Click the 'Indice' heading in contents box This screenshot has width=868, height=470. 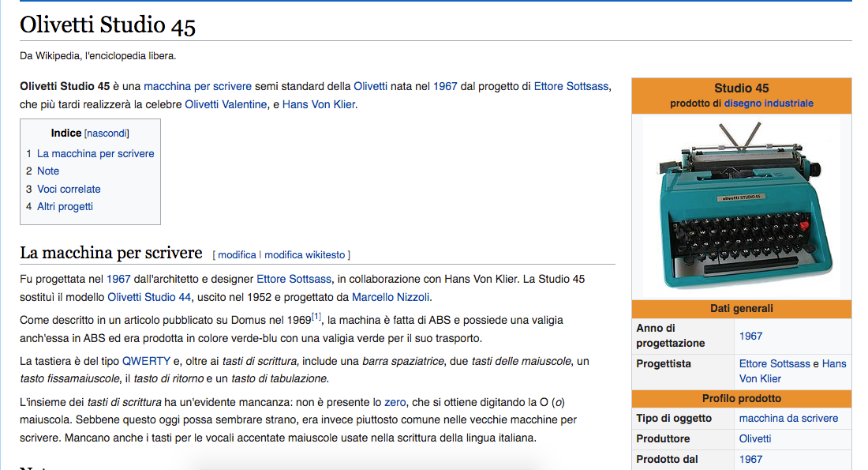(x=65, y=133)
